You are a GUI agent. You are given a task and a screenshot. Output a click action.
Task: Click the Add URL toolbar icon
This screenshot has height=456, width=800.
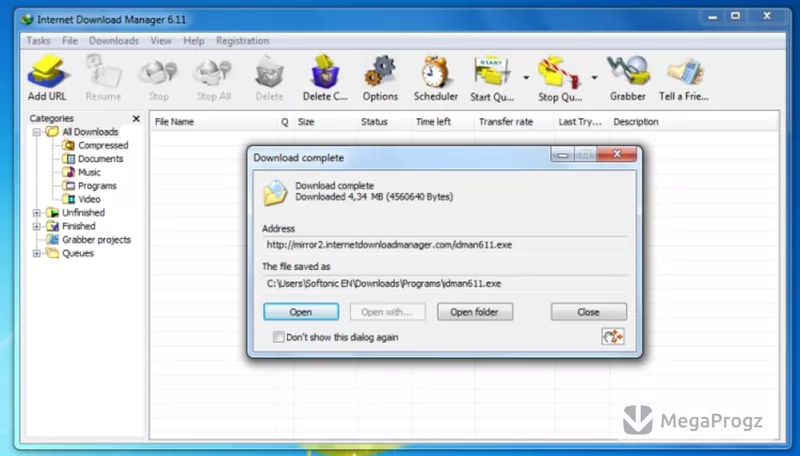[x=46, y=72]
